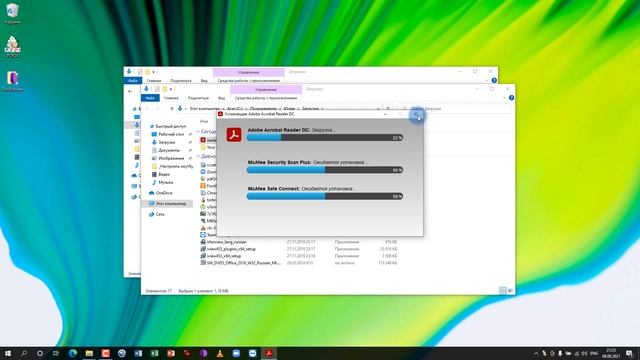Collapse the Сегодня file group
The image size is (640, 360).
coord(198,132)
